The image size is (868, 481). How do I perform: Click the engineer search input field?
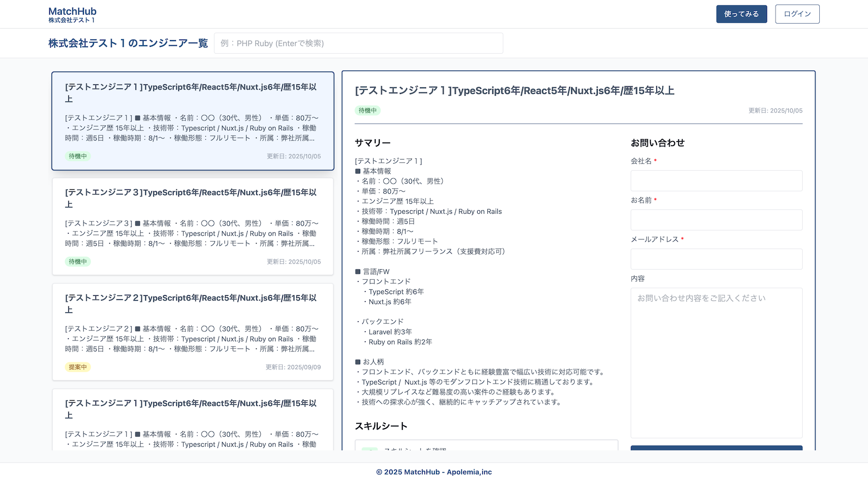(358, 43)
